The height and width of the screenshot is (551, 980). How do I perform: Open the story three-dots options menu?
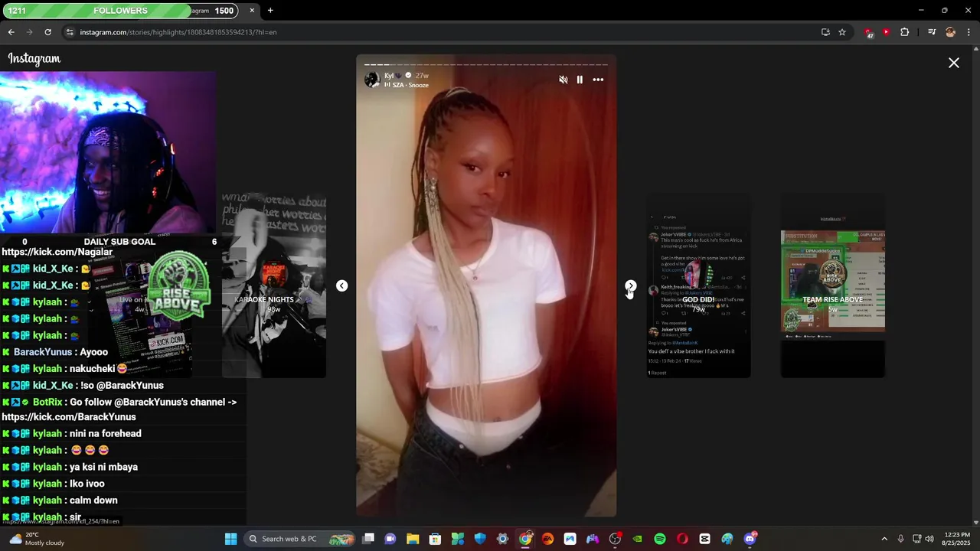tap(598, 80)
